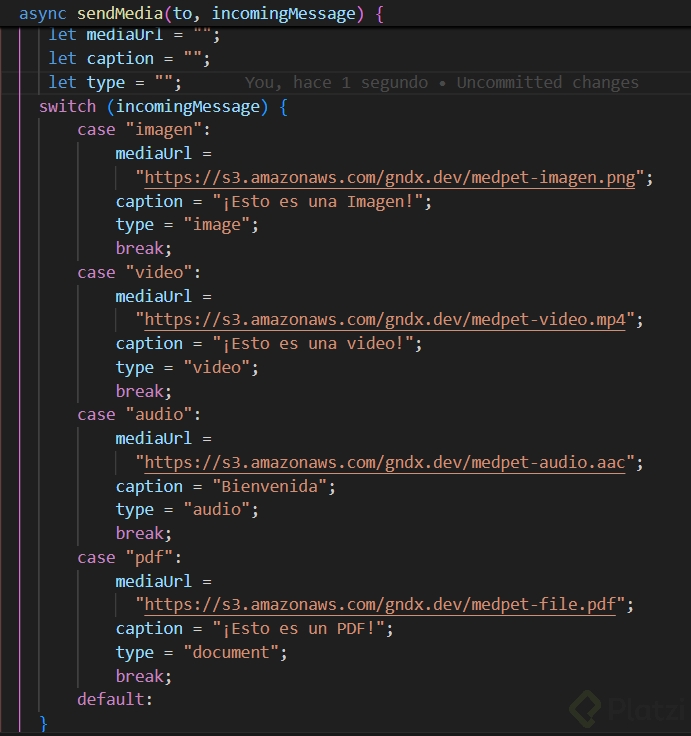Click 'break;' in the pdf case
Screen dimensions: 691x736
(x=144, y=676)
